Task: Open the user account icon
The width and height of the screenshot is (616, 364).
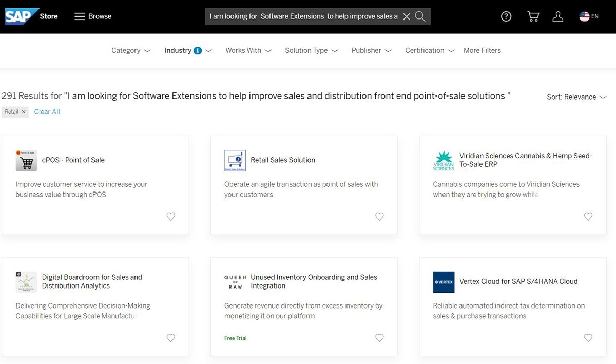Action: point(558,16)
